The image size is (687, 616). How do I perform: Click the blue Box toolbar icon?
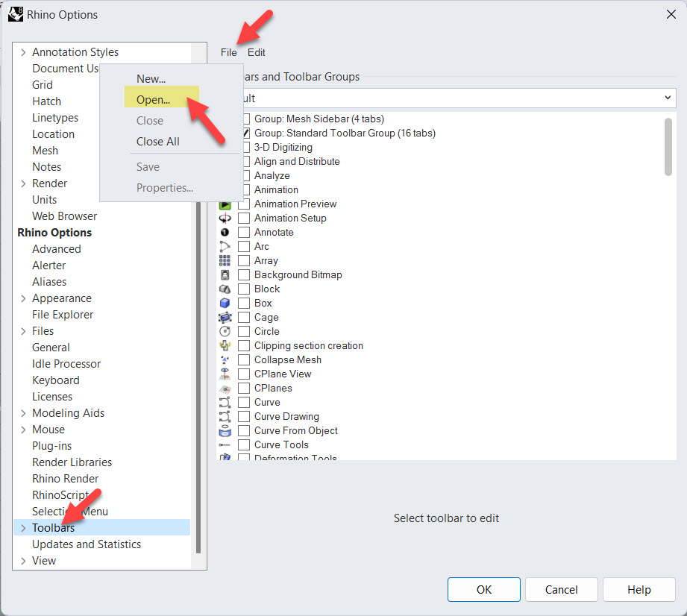(225, 304)
